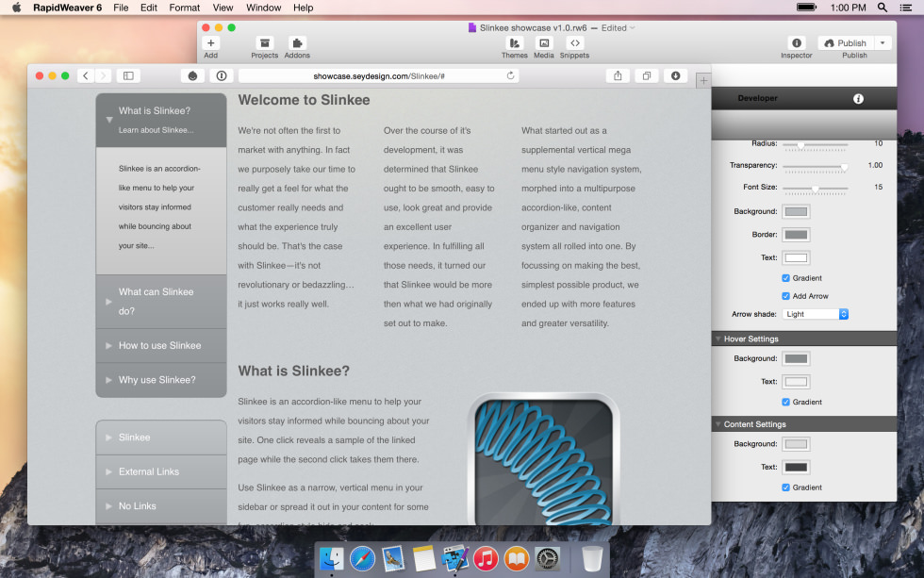Image resolution: width=924 pixels, height=578 pixels.
Task: Open the File menu
Action: pos(121,8)
